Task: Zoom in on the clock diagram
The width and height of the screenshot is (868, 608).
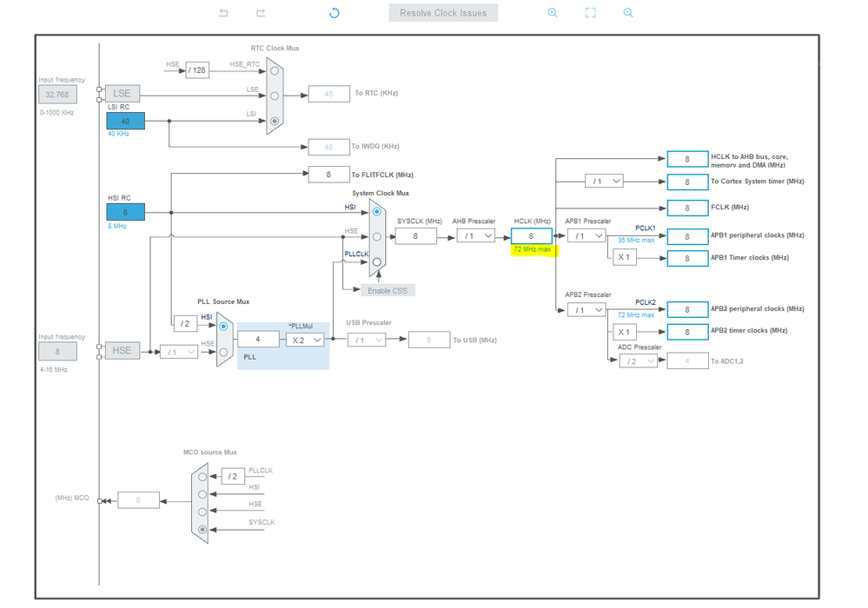Action: tap(553, 13)
